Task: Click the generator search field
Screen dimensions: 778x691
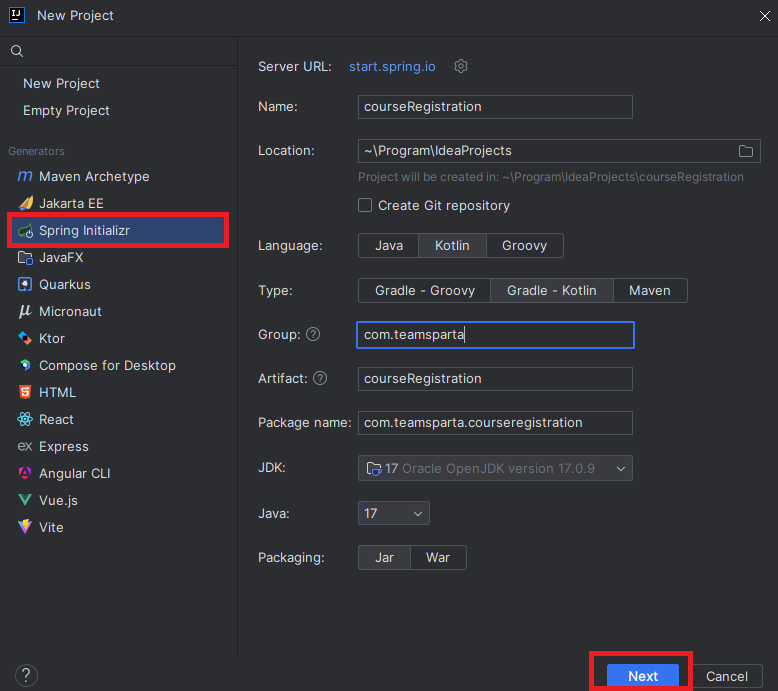Action: click(x=119, y=51)
